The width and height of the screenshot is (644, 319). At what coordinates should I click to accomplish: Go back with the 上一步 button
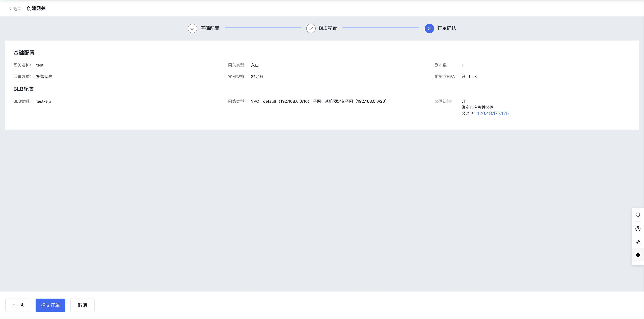pos(18,305)
